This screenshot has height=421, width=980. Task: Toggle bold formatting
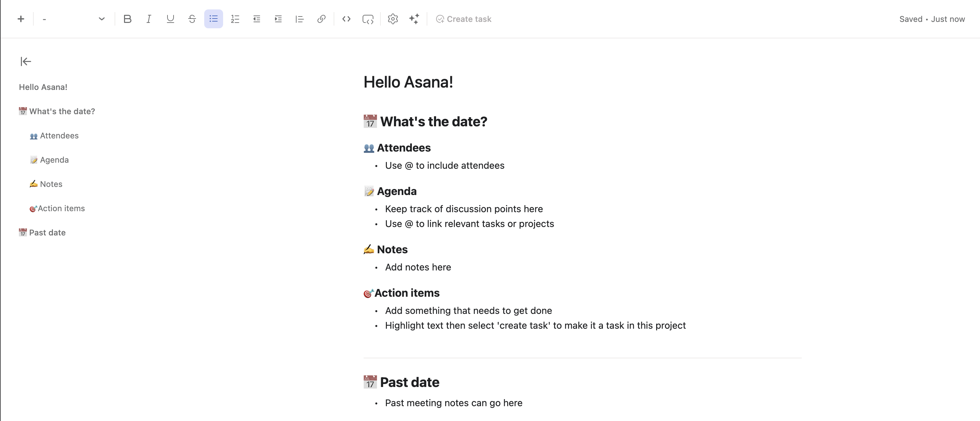[x=127, y=19]
